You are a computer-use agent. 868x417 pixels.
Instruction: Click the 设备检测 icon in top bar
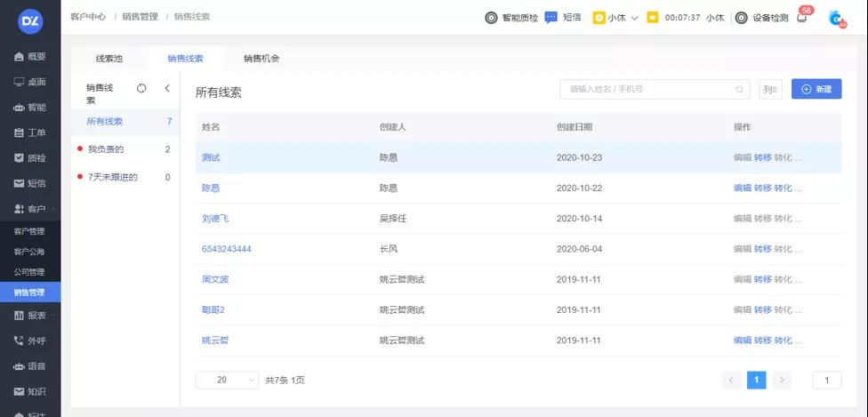pos(741,18)
